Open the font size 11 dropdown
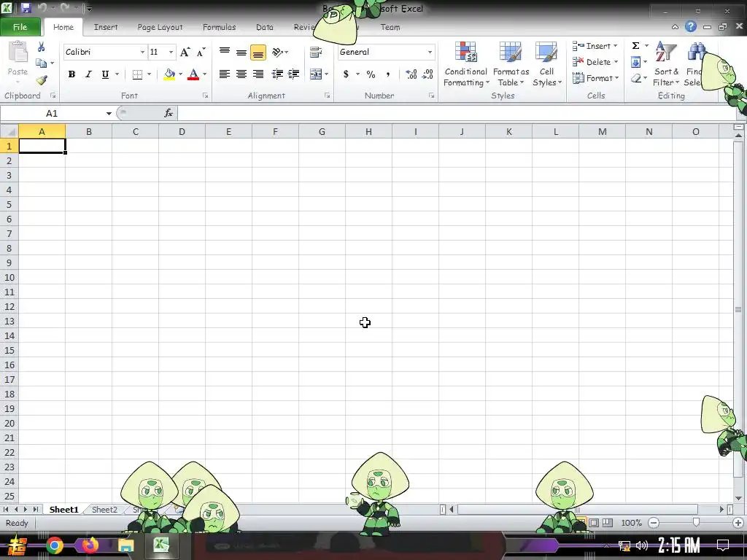The height and width of the screenshot is (560, 747). click(x=171, y=52)
